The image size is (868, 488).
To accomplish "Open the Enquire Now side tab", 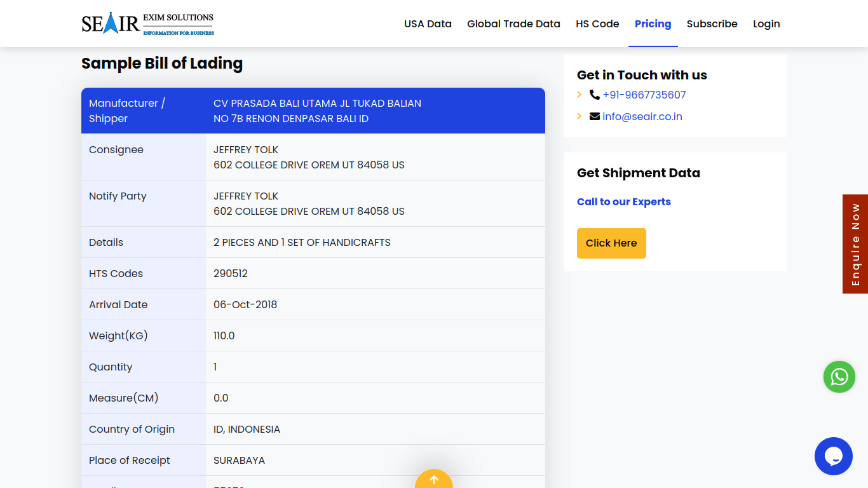I will pyautogui.click(x=855, y=244).
